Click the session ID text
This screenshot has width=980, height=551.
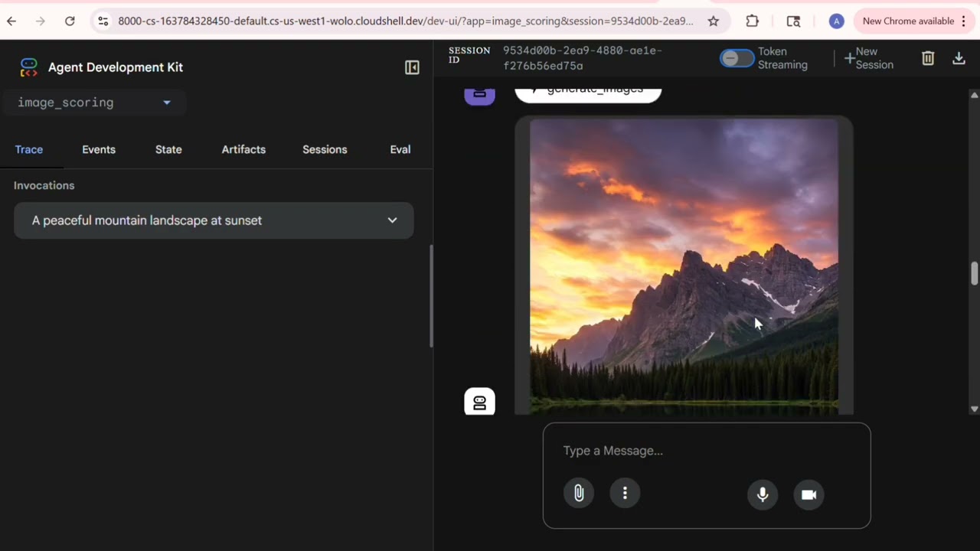[582, 58]
